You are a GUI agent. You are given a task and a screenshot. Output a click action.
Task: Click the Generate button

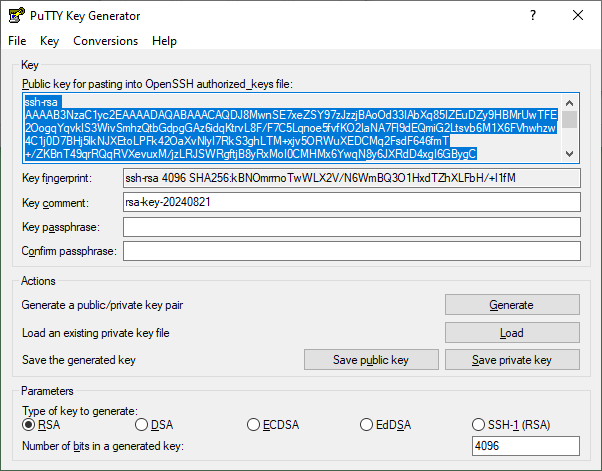tap(512, 305)
